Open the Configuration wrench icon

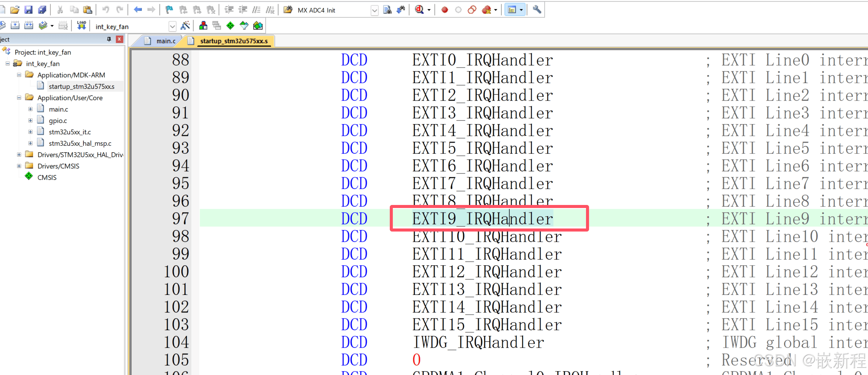click(x=537, y=9)
